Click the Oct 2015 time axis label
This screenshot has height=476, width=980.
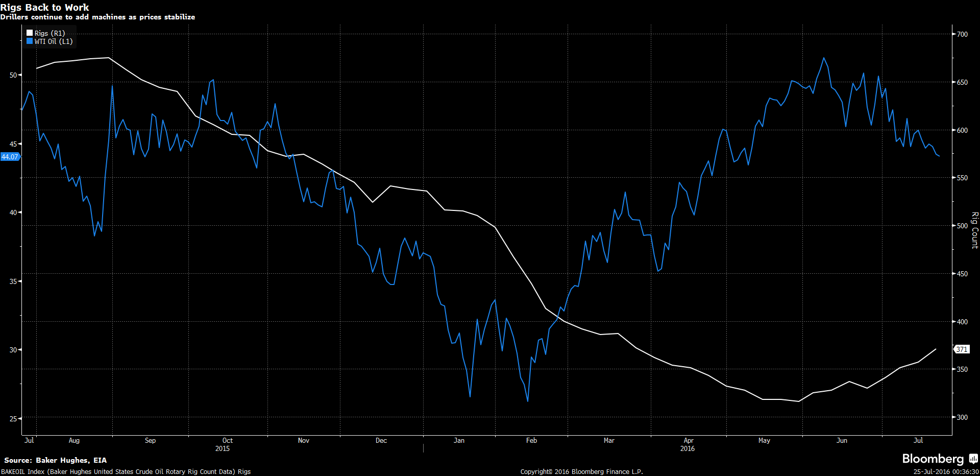pyautogui.click(x=225, y=444)
